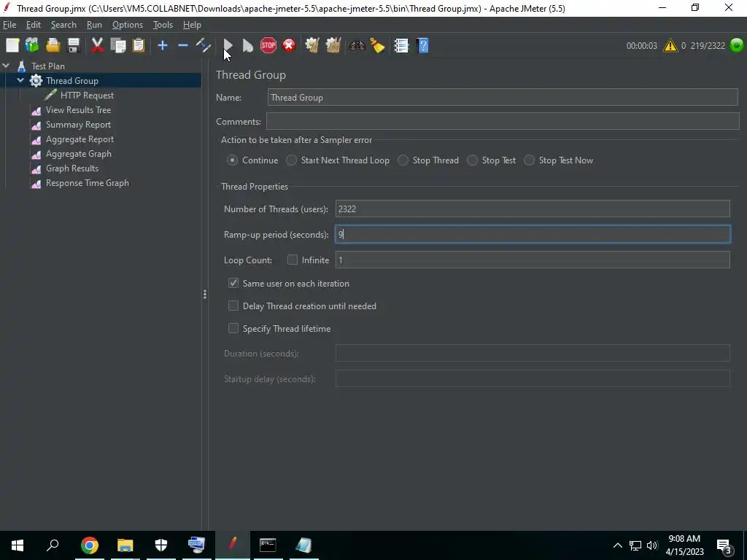Open the notification center icon

pos(724,545)
